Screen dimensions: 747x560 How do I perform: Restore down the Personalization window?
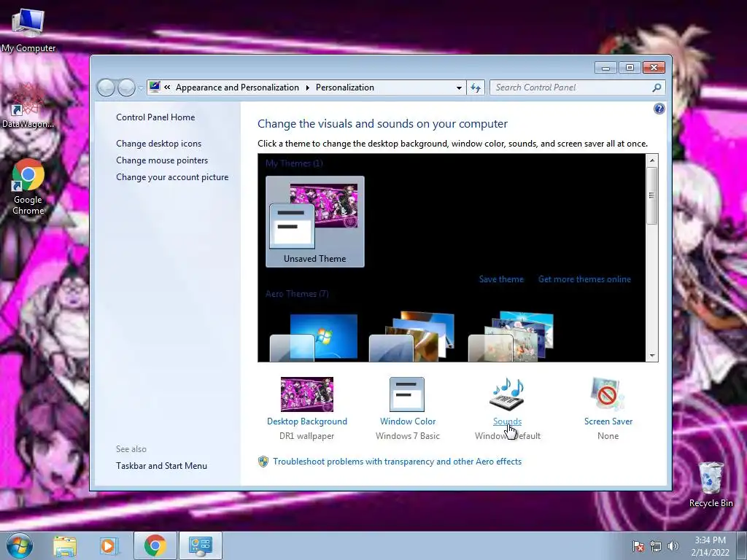tap(630, 68)
